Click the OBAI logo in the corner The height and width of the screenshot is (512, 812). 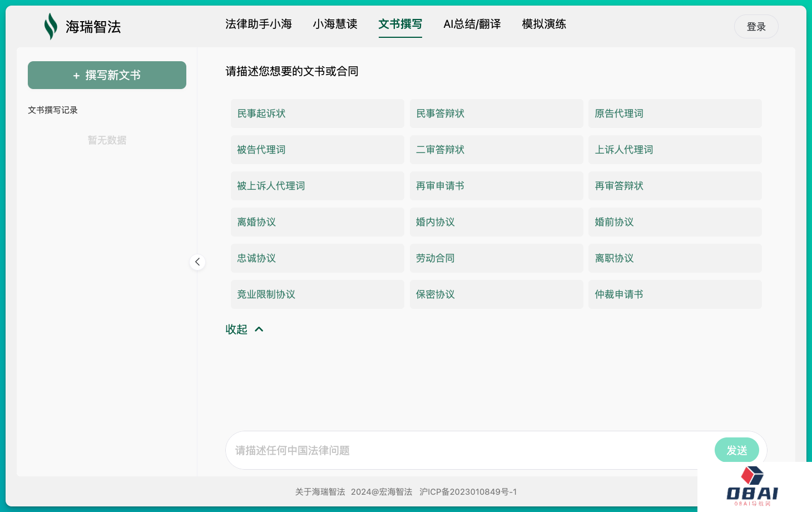[x=752, y=486]
